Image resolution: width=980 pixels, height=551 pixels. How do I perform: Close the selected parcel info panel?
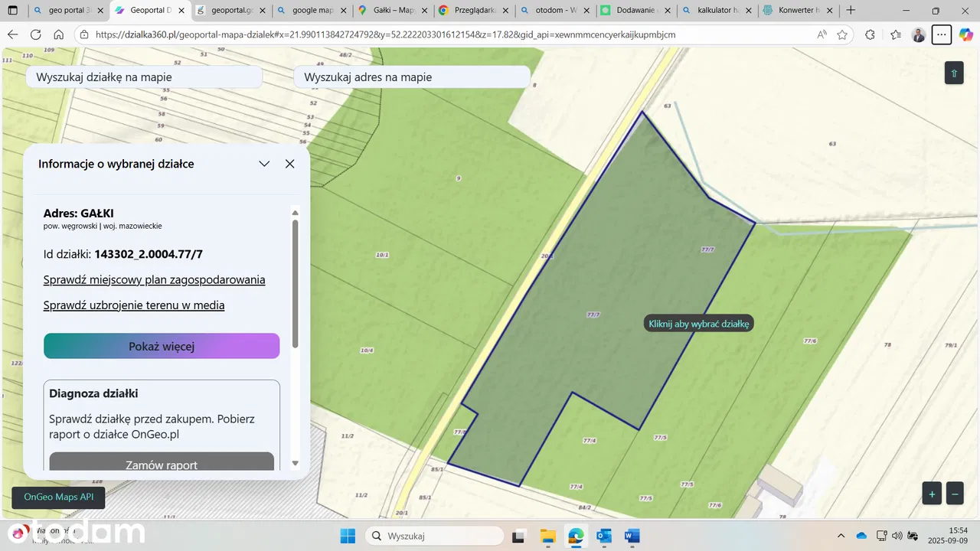(289, 164)
